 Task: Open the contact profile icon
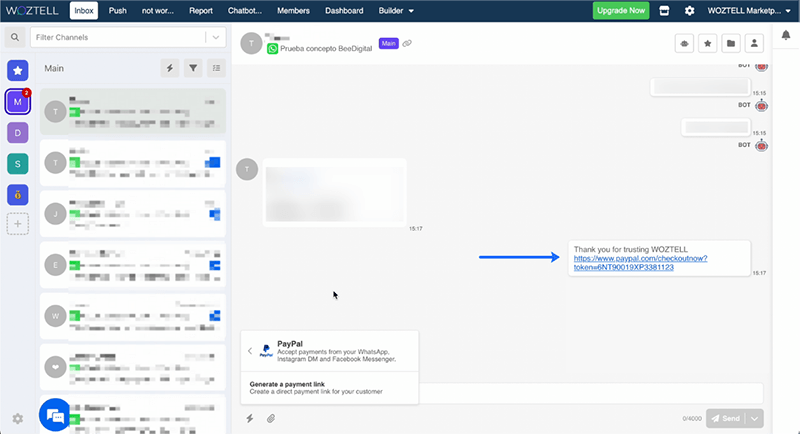pos(754,43)
